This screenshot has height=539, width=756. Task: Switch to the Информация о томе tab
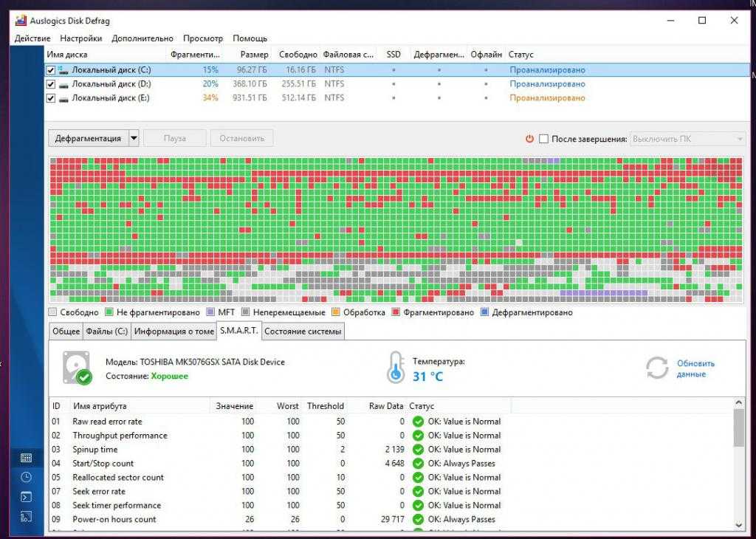[174, 332]
